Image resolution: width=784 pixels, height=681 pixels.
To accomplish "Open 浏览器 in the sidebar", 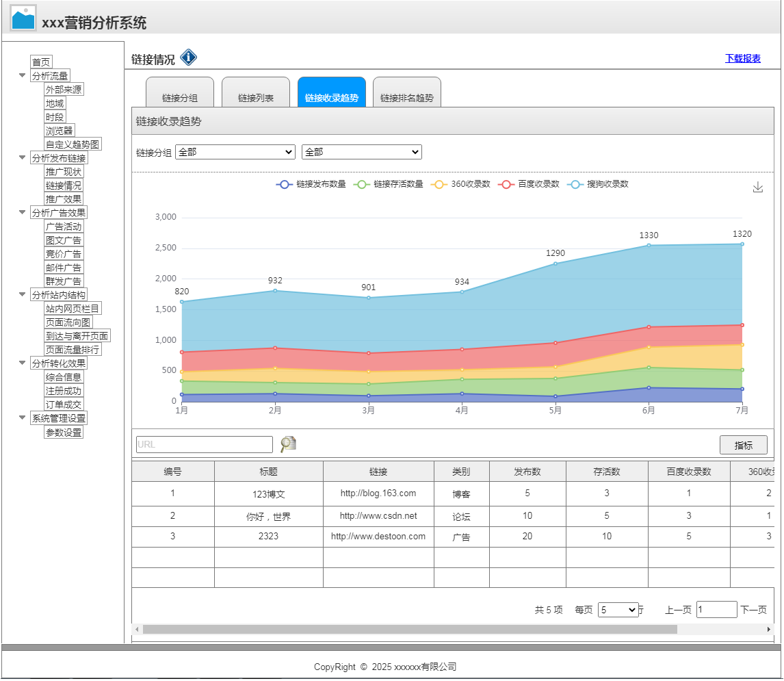I will point(60,131).
